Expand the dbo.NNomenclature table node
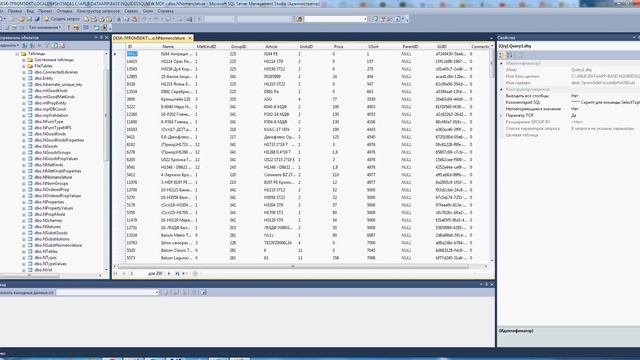This screenshot has width=640, height=360. click(24, 177)
